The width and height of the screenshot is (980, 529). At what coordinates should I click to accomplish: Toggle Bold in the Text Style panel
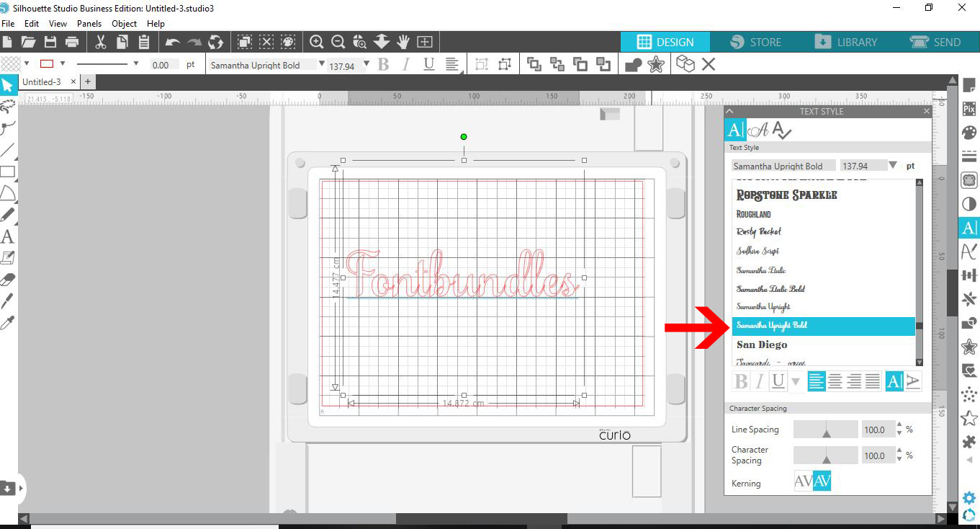pyautogui.click(x=740, y=381)
